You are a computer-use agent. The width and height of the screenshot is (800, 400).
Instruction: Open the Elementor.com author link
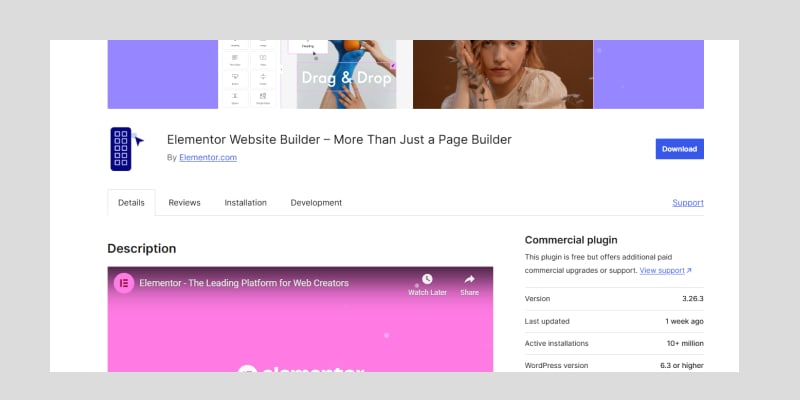tap(208, 158)
